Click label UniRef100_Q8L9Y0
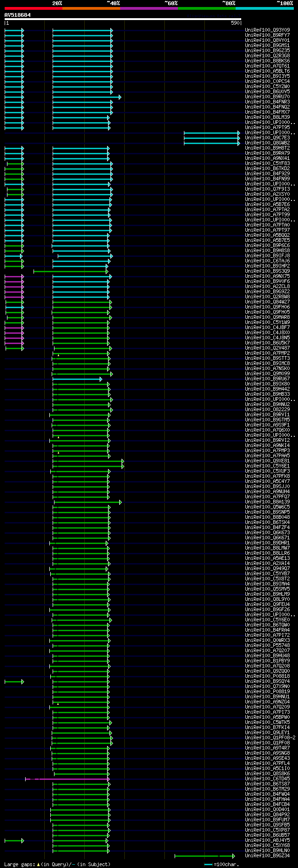Viewport: 298px width, 868px height. (267, 599)
